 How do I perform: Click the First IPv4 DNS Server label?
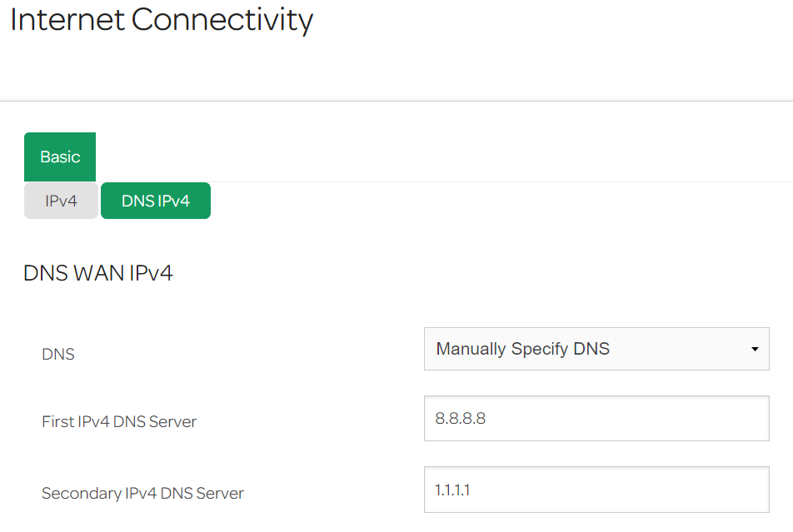119,422
